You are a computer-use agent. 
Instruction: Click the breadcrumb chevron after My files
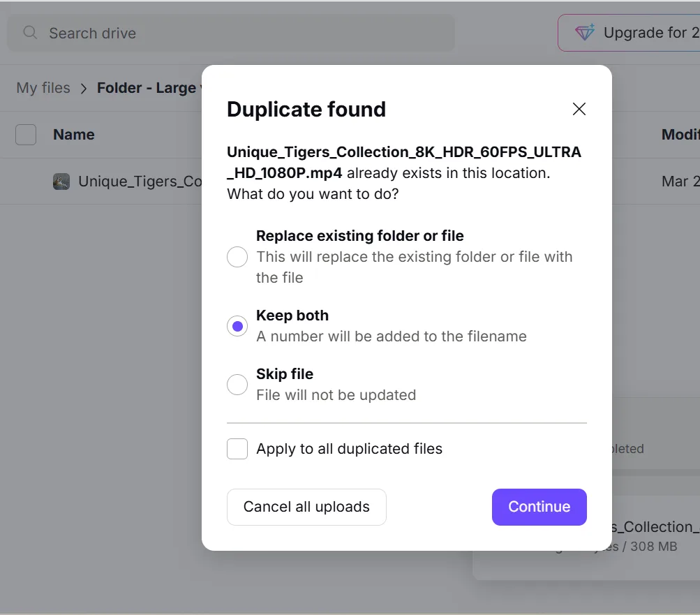pyautogui.click(x=84, y=89)
